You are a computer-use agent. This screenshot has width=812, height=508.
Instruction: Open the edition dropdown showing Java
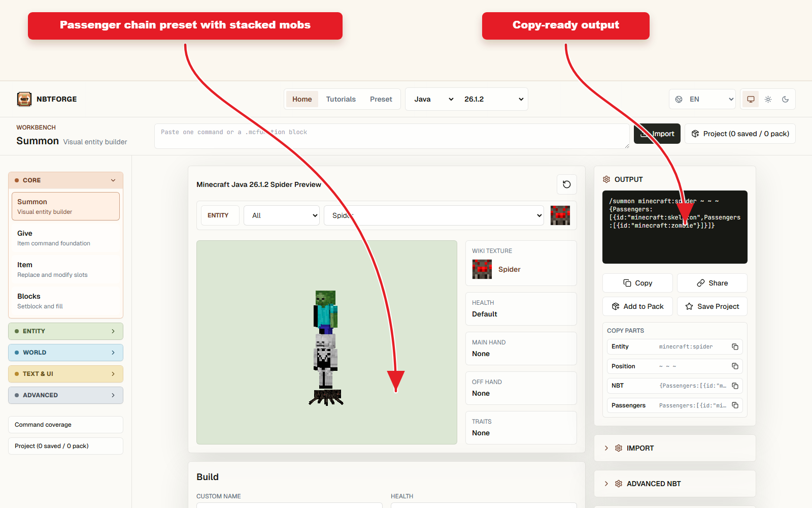coord(433,99)
